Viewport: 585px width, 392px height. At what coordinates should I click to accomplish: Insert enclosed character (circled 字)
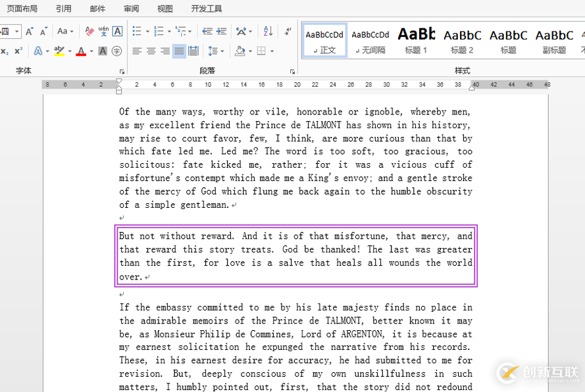pos(116,51)
